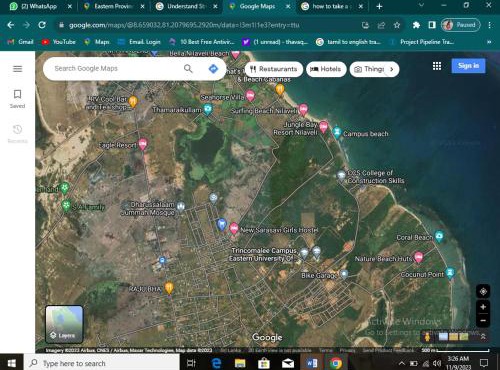Expand more category chips with the arrow
The height and width of the screenshot is (370, 500).
point(392,69)
